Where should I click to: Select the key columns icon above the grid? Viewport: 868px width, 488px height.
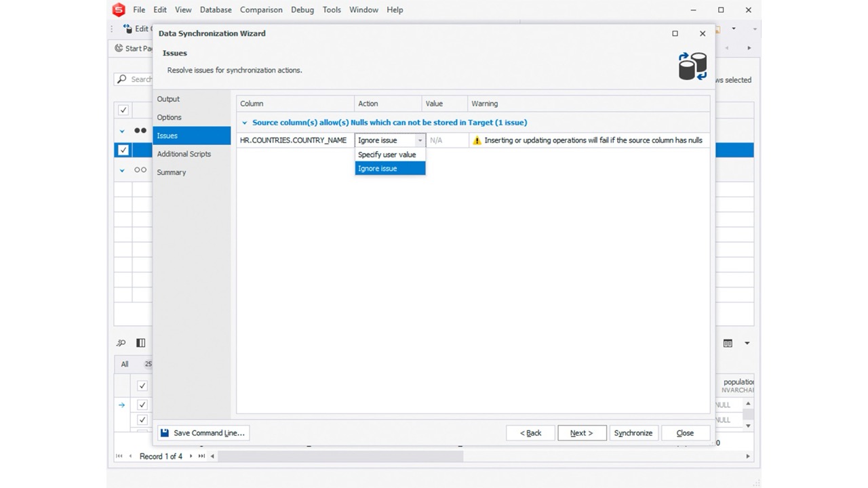(x=121, y=343)
